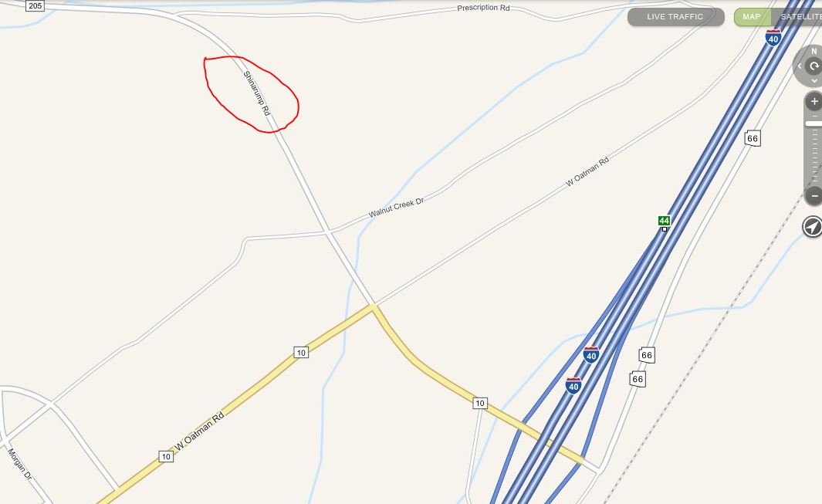The image size is (822, 504).
Task: Click the zoom out minus button
Action: 814,196
